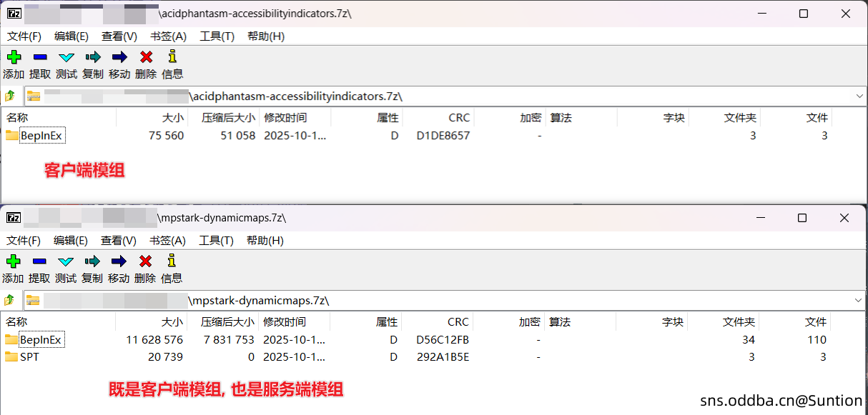
Task: Select BepInEx folder in mpstark-dynamicmaps archive
Action: click(x=41, y=340)
